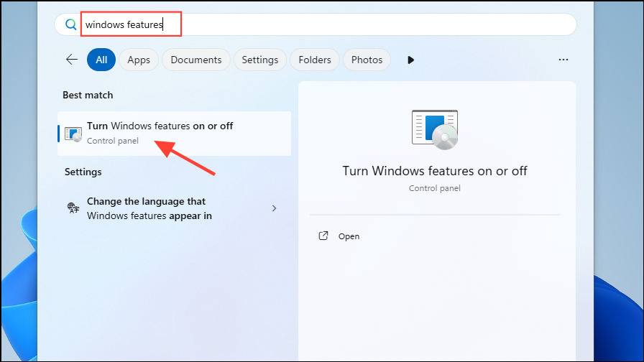Open the three-dots options menu
The height and width of the screenshot is (362, 644).
point(563,60)
